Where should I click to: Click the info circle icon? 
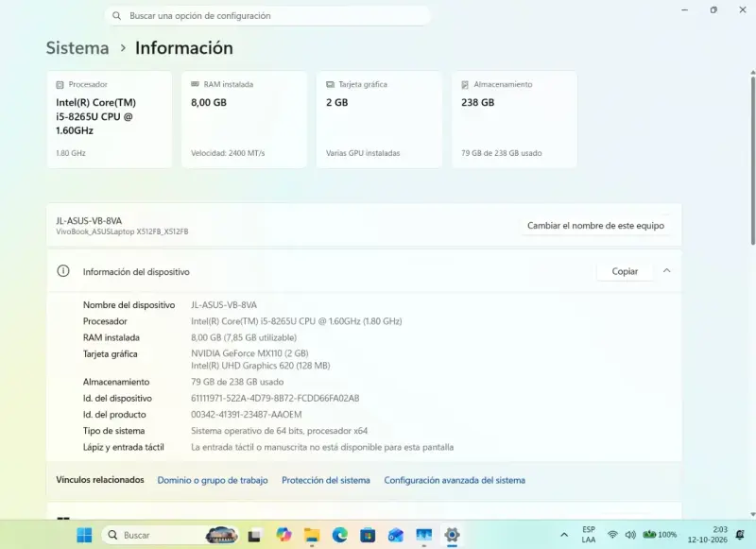click(63, 271)
